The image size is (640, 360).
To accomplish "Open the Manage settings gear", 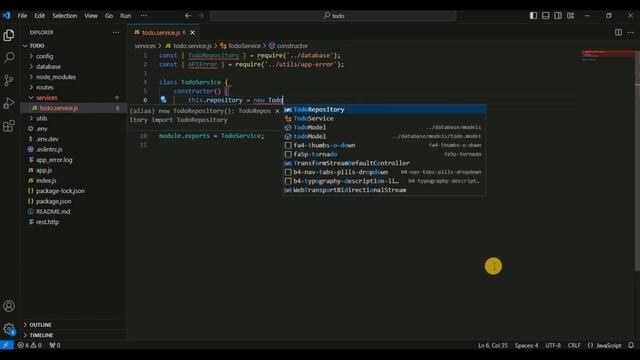I will coord(9,329).
